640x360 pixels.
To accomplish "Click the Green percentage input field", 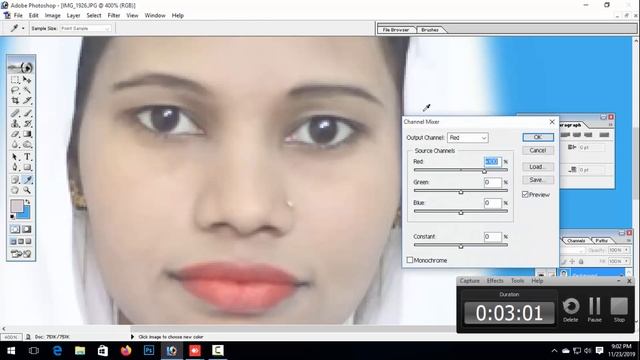I will pos(492,182).
